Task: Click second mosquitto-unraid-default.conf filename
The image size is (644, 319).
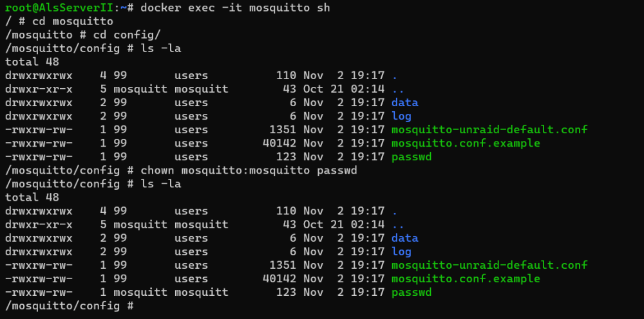Action: 489,265
